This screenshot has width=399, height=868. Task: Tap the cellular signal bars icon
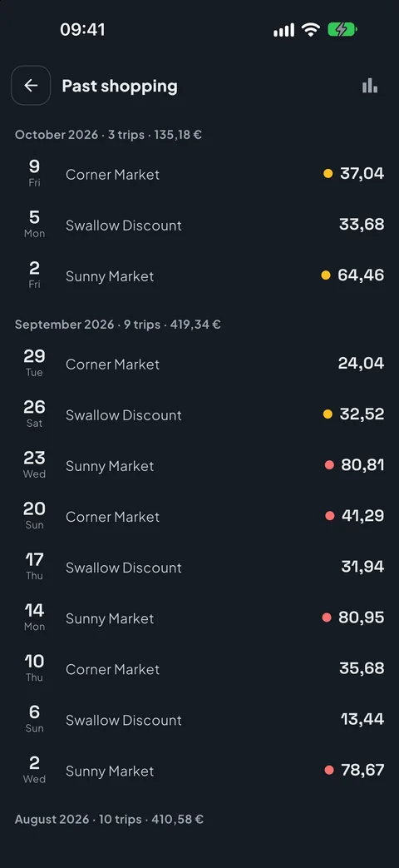pos(284,30)
